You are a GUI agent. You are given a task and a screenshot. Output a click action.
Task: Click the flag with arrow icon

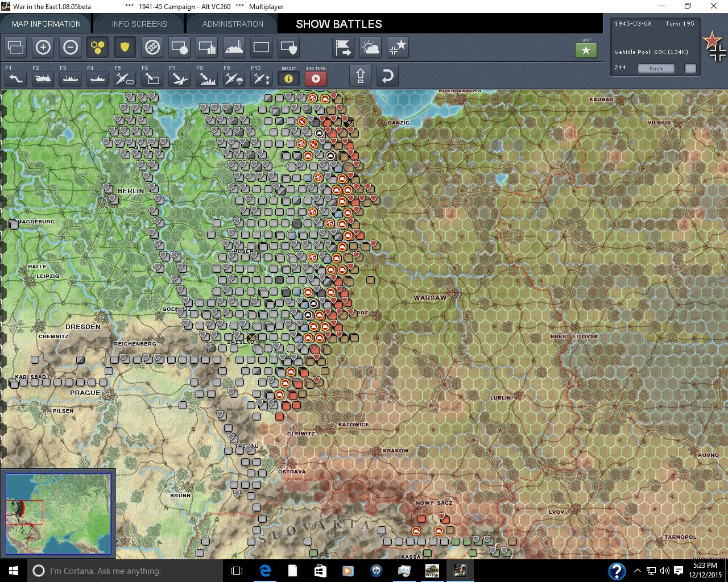[343, 47]
